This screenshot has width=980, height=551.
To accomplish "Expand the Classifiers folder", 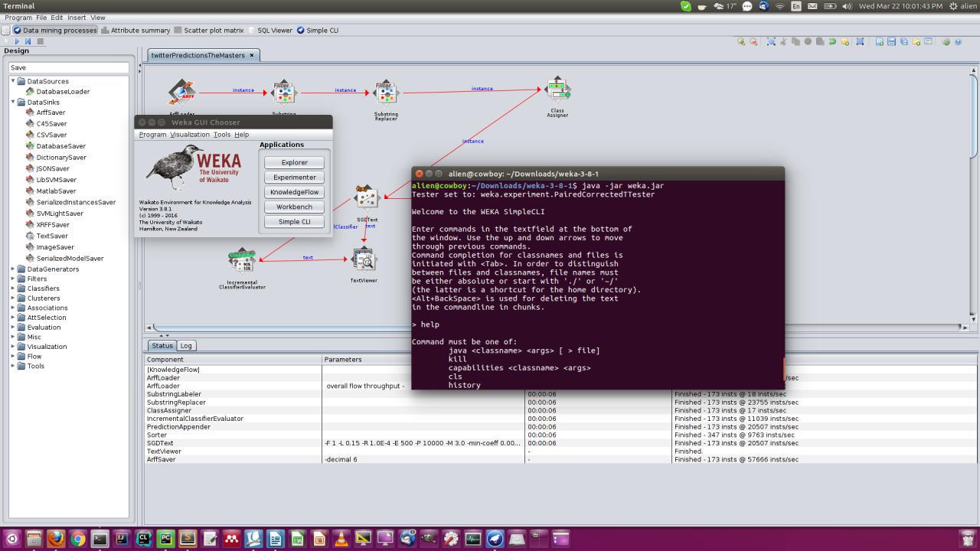I will [x=13, y=289].
